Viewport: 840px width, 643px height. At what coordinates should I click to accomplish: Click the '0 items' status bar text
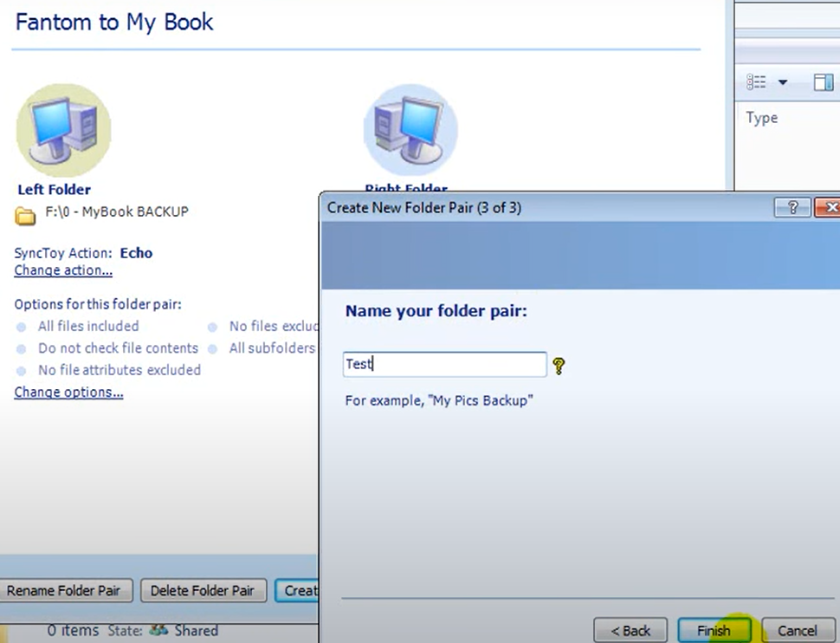pyautogui.click(x=73, y=630)
